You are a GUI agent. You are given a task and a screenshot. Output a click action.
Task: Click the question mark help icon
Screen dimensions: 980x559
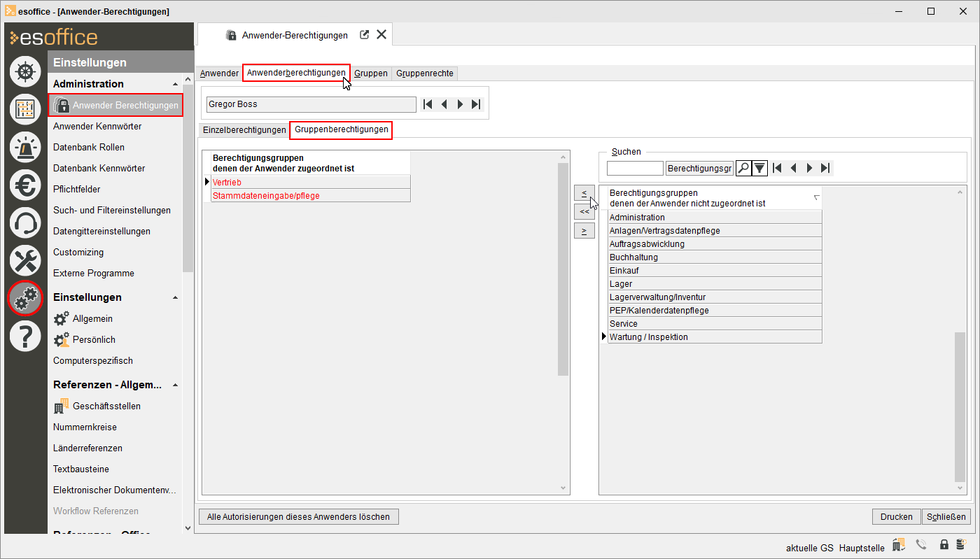pyautogui.click(x=25, y=337)
